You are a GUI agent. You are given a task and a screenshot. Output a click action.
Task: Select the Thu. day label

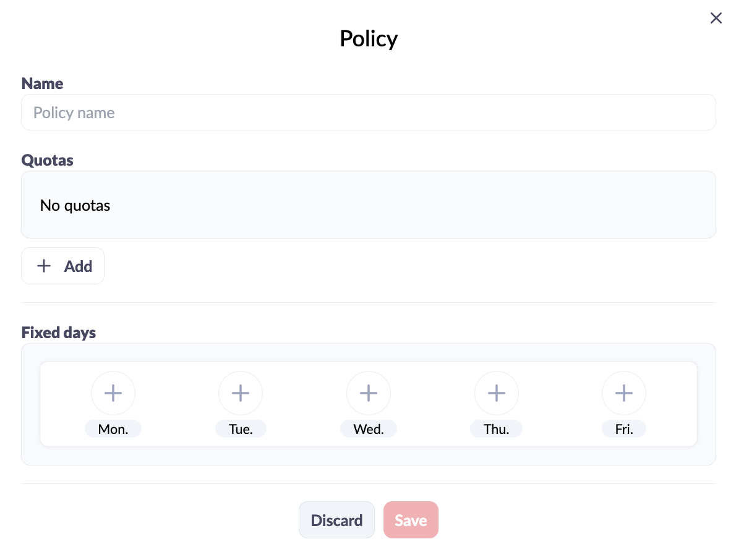[x=496, y=429]
